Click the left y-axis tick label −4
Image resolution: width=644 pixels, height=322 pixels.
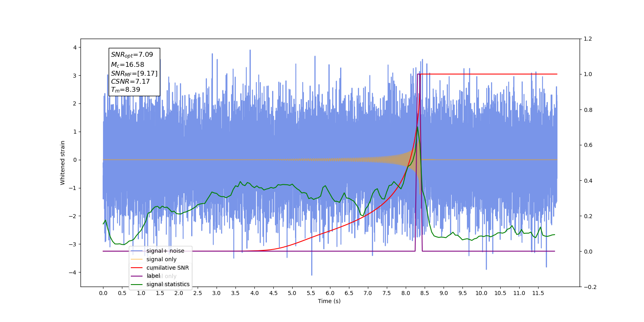tap(73, 272)
